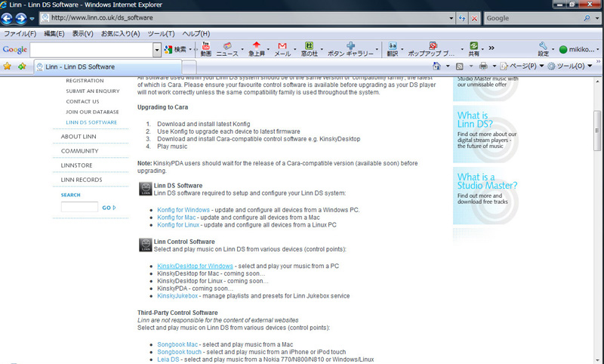The height and width of the screenshot is (364, 604).
Task: Refresh the page with the reload icon
Action: tap(462, 18)
